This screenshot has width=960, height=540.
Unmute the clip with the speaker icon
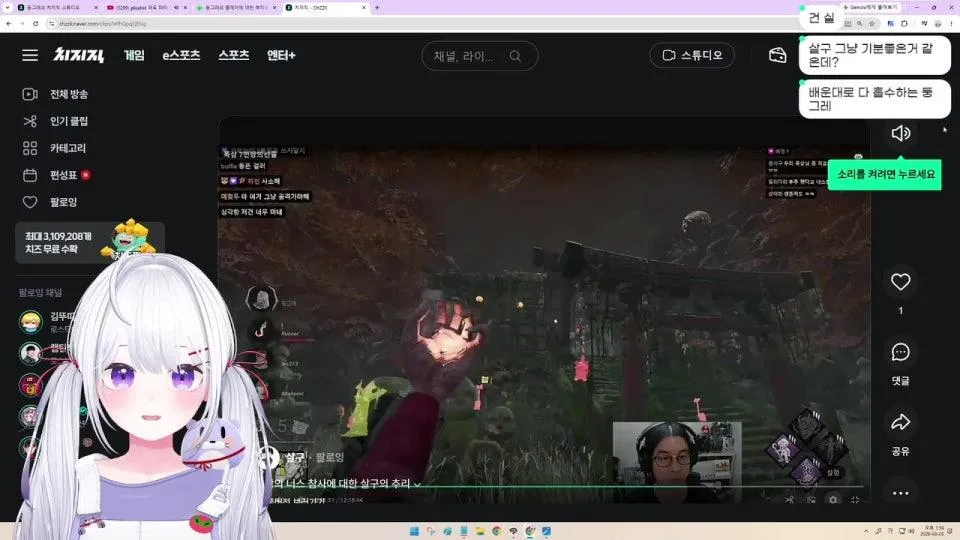pyautogui.click(x=900, y=133)
